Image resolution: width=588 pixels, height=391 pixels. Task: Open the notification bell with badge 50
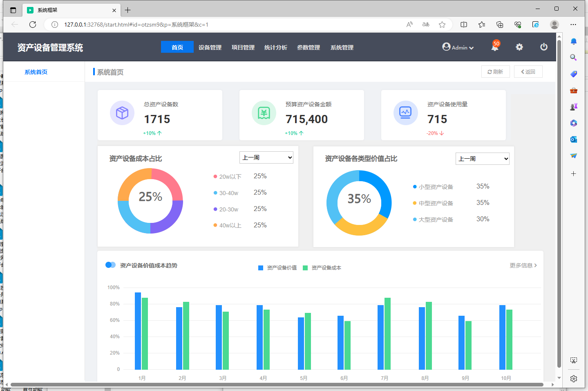pyautogui.click(x=495, y=46)
